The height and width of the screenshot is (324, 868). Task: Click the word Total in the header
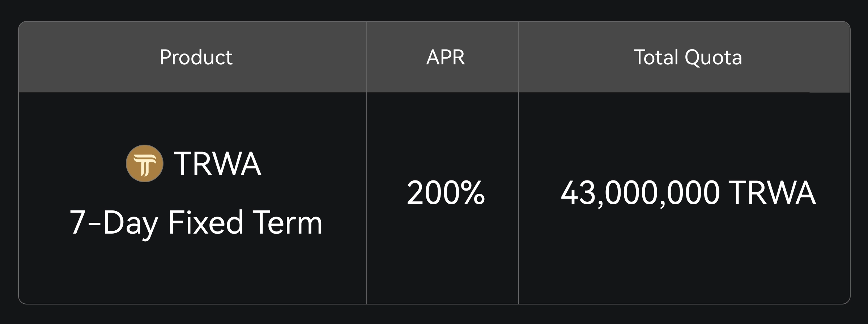pyautogui.click(x=656, y=57)
